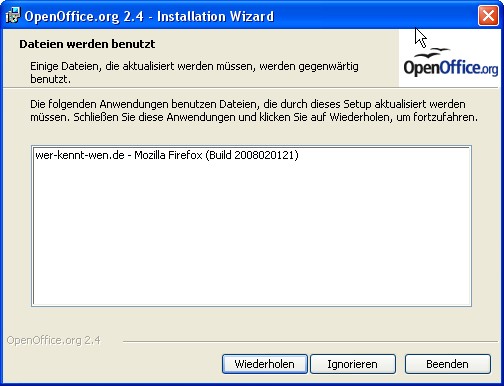This screenshot has width=504, height=386.
Task: Click the Wiederholen button to retry
Action: 265,364
